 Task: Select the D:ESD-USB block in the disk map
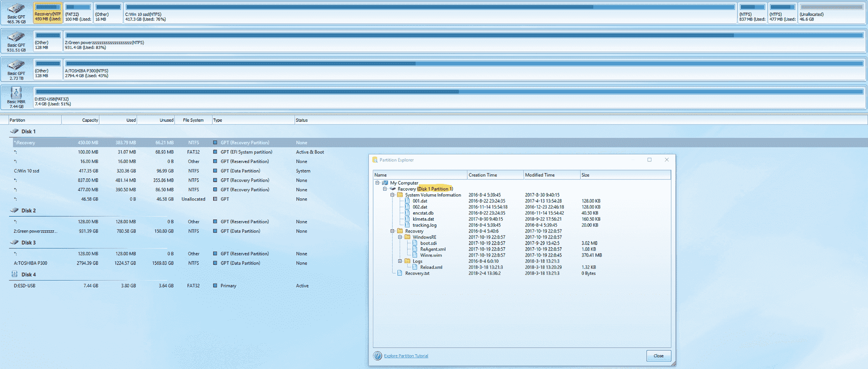tap(449, 98)
